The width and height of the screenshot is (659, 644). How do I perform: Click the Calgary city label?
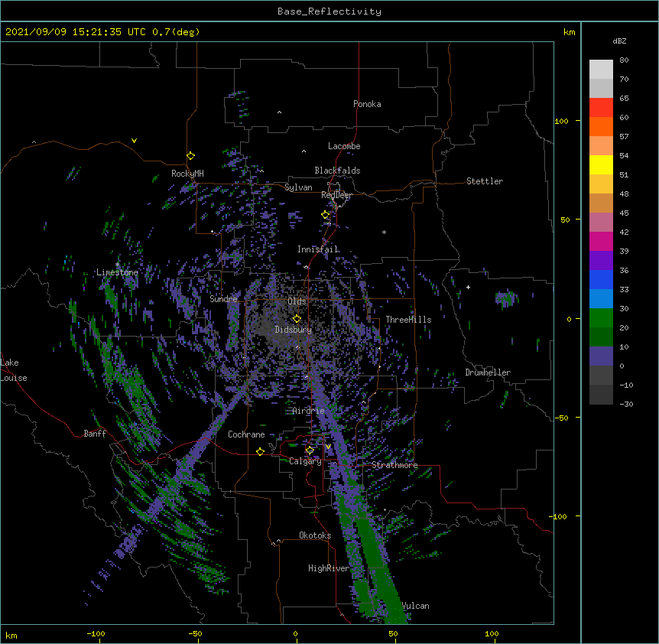306,461
